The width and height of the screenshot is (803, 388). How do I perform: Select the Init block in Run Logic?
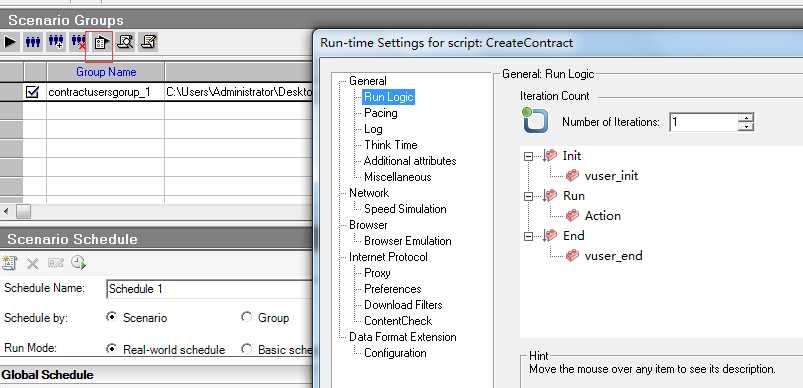tap(572, 155)
